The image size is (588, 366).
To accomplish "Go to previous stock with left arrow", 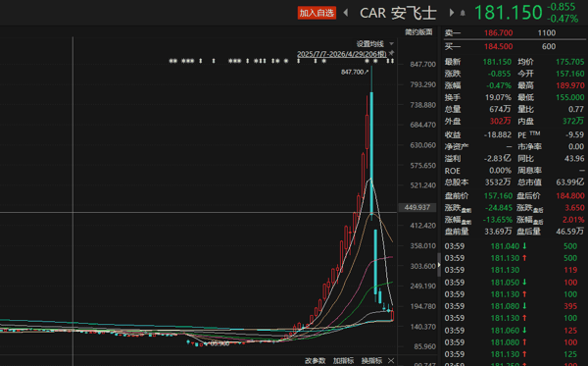I will click(346, 13).
